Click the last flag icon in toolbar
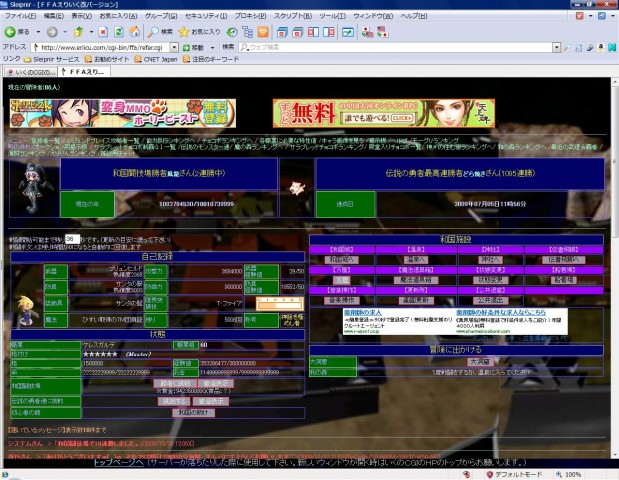The height and width of the screenshot is (480, 619). [x=383, y=32]
